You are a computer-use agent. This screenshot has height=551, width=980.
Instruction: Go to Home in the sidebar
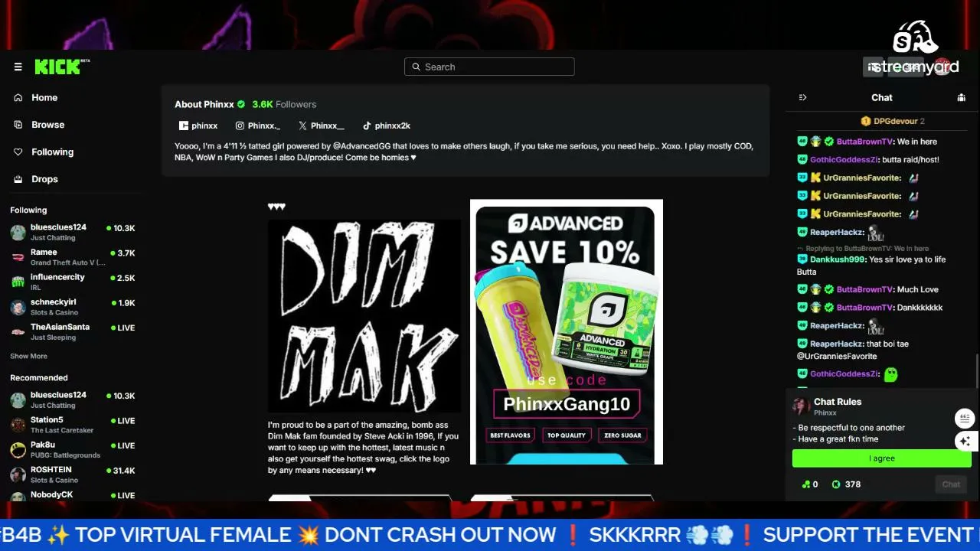click(44, 98)
